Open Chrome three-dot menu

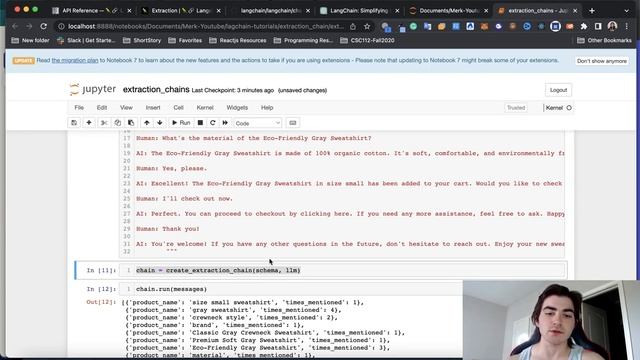pyautogui.click(x=627, y=27)
